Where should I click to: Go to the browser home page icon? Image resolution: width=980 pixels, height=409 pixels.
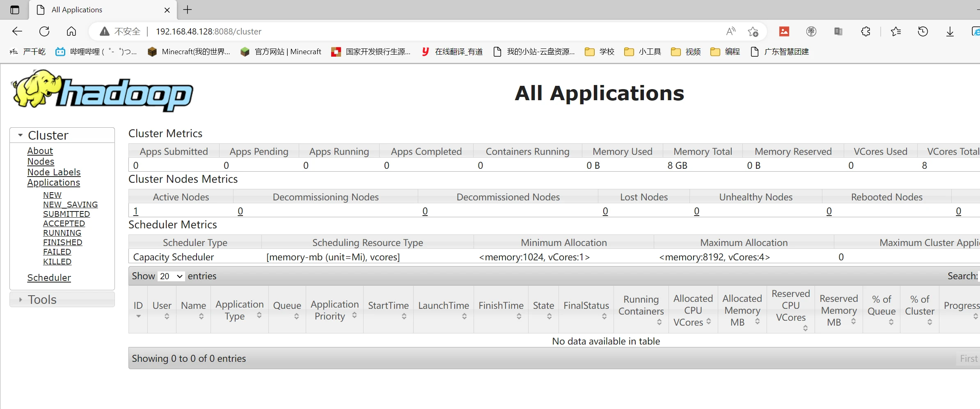(x=71, y=32)
